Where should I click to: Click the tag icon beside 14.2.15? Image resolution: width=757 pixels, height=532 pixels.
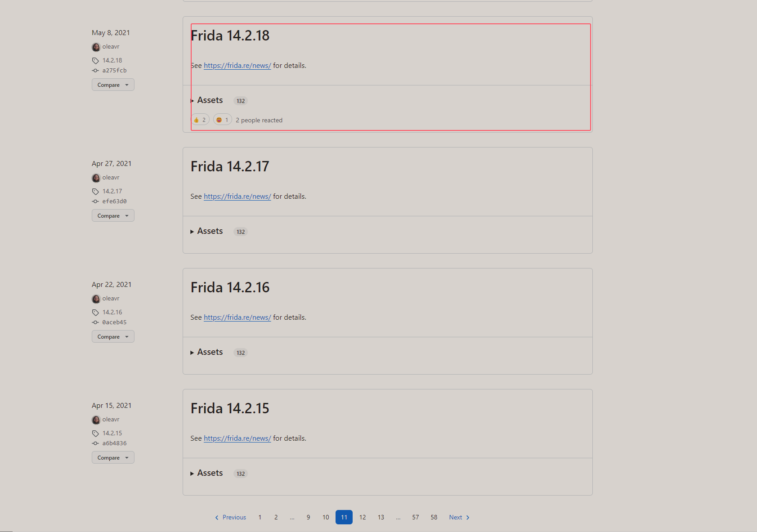point(95,434)
